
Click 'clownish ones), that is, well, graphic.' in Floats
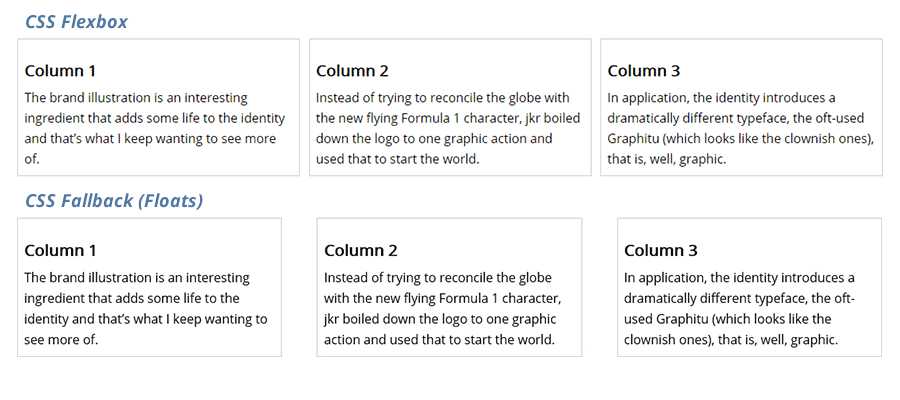(x=730, y=340)
